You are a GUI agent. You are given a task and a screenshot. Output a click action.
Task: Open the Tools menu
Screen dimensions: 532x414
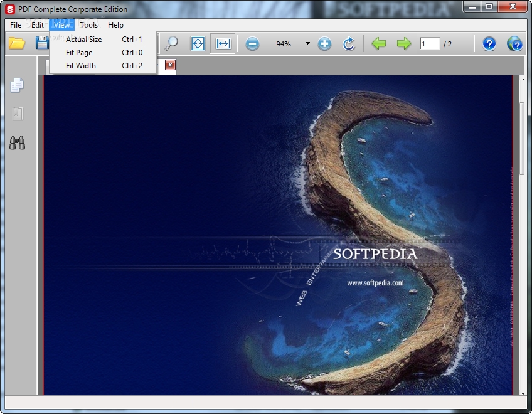[x=89, y=24]
